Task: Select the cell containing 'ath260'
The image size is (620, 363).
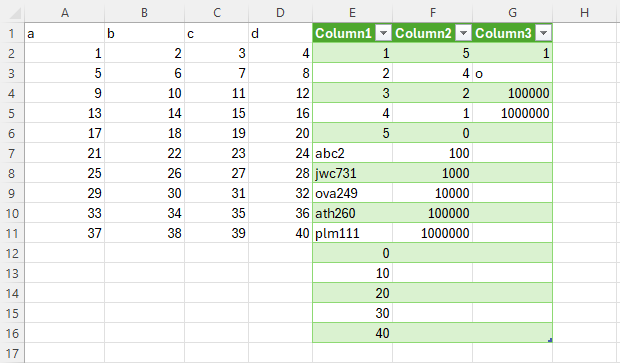Action: coord(352,214)
